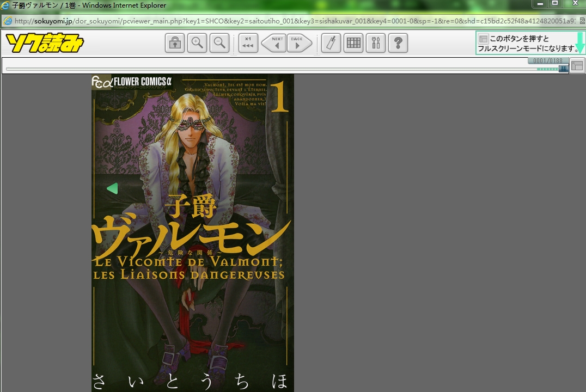
Task: Click the fullscreen mode button beside slider
Action: (x=577, y=66)
